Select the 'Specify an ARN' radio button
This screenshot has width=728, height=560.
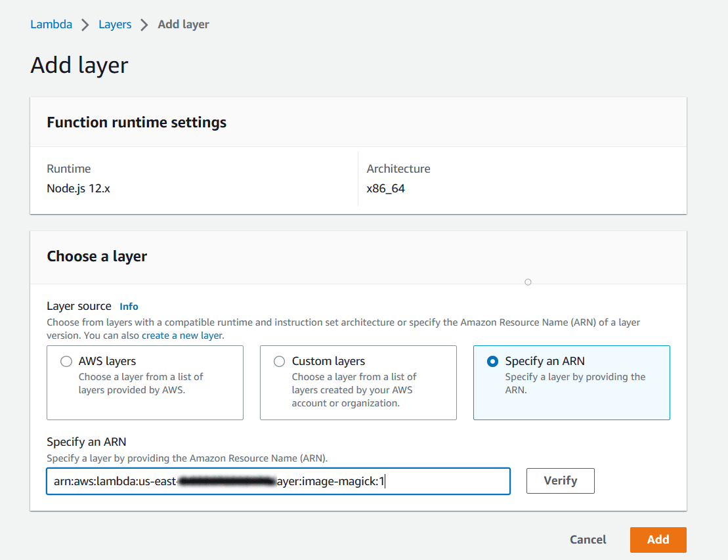493,362
